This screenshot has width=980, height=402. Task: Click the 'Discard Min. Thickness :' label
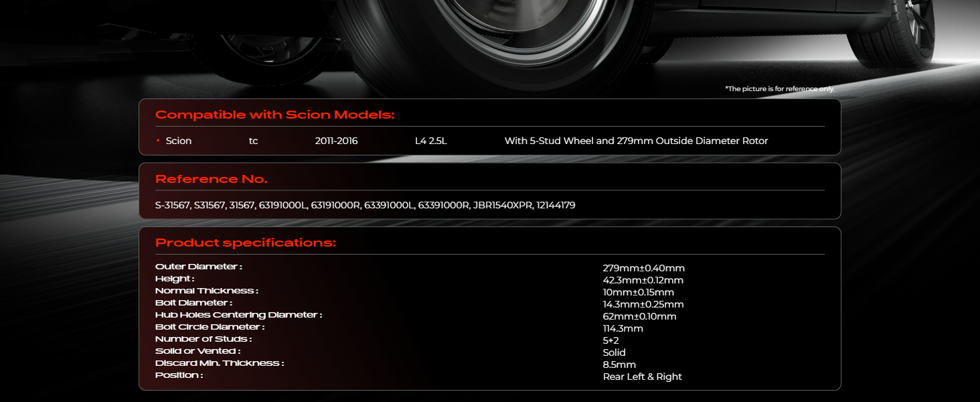pyautogui.click(x=220, y=363)
